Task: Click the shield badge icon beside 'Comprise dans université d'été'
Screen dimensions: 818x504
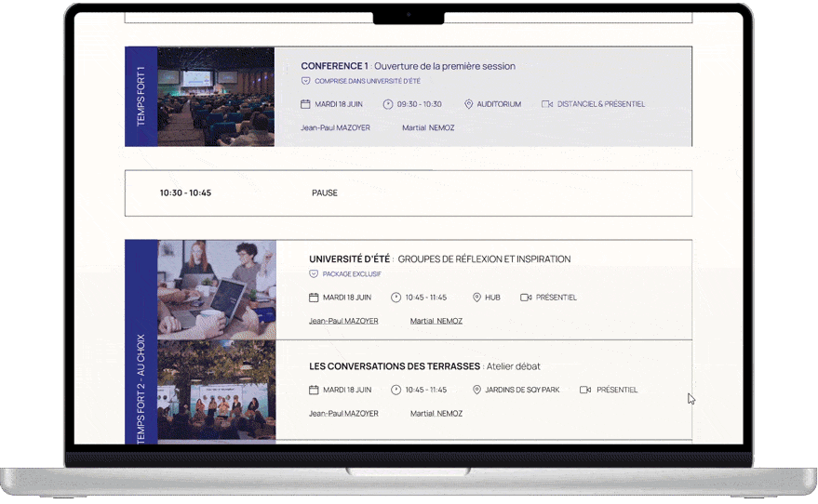Action: pyautogui.click(x=305, y=81)
